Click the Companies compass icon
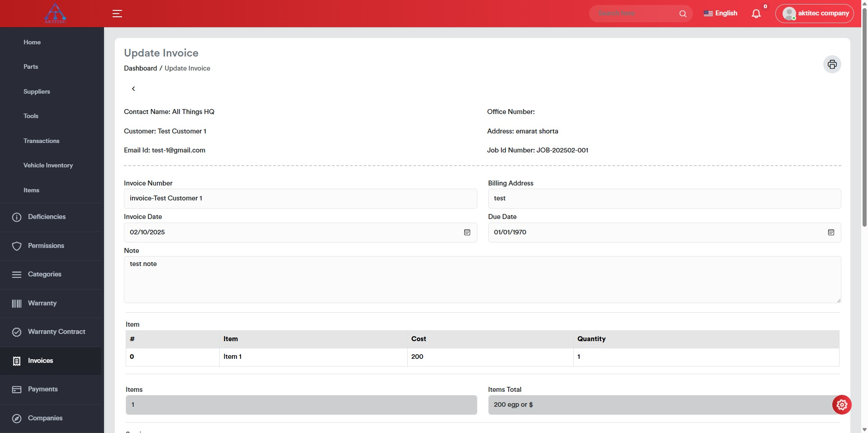The width and height of the screenshot is (868, 433). [17, 419]
